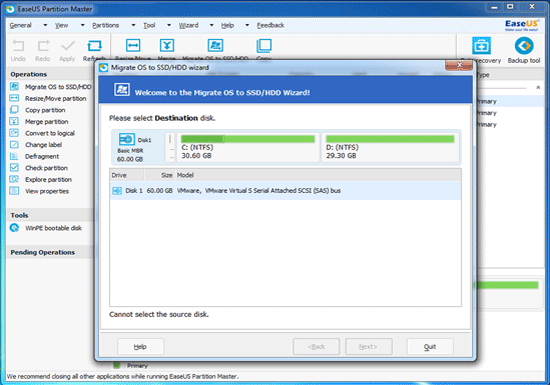Viewport: 550px width, 385px height.
Task: Collapse the disk list chevron at right
Action: [538, 87]
